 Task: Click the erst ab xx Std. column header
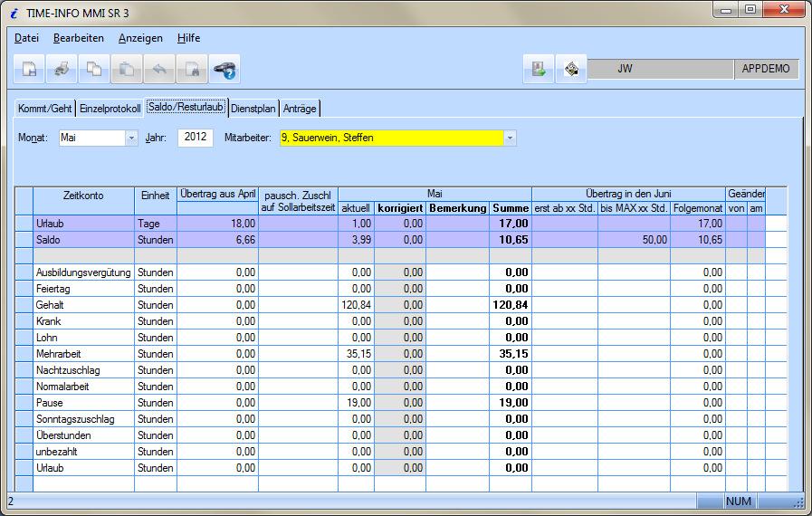pyautogui.click(x=565, y=208)
